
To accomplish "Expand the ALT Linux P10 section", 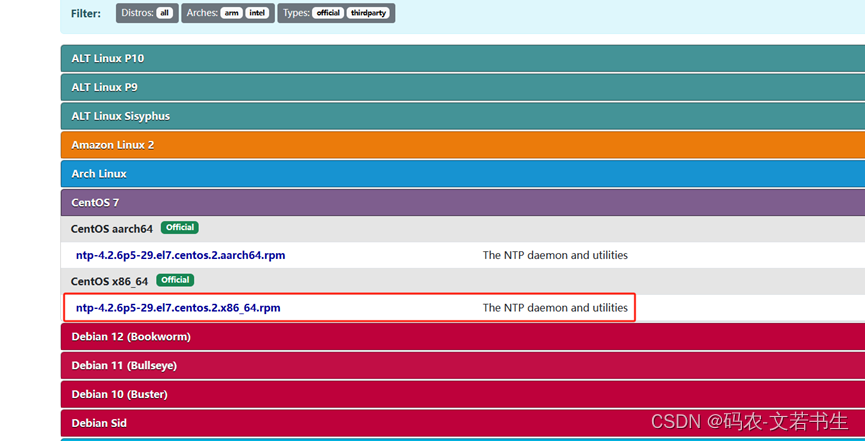I will [x=463, y=59].
